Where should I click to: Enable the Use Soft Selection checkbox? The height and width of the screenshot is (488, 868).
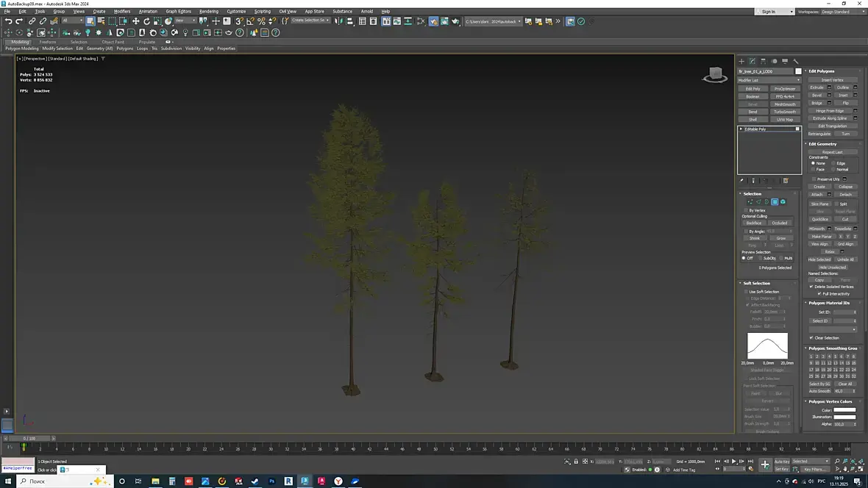pos(746,292)
